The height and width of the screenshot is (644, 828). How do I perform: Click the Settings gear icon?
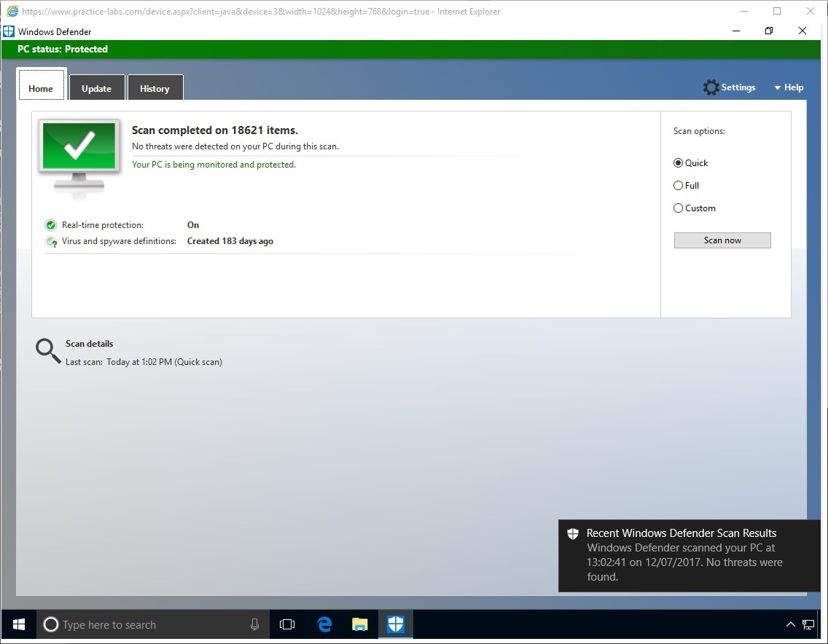(x=711, y=87)
